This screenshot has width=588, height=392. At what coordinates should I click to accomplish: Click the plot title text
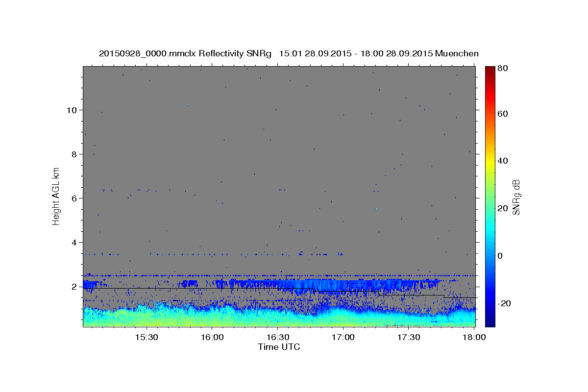tap(289, 53)
